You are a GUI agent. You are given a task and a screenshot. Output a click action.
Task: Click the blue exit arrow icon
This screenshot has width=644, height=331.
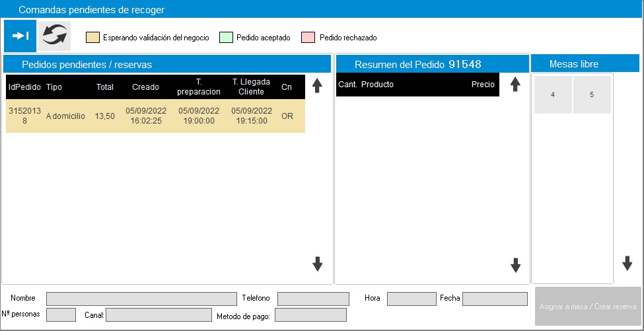[x=20, y=36]
